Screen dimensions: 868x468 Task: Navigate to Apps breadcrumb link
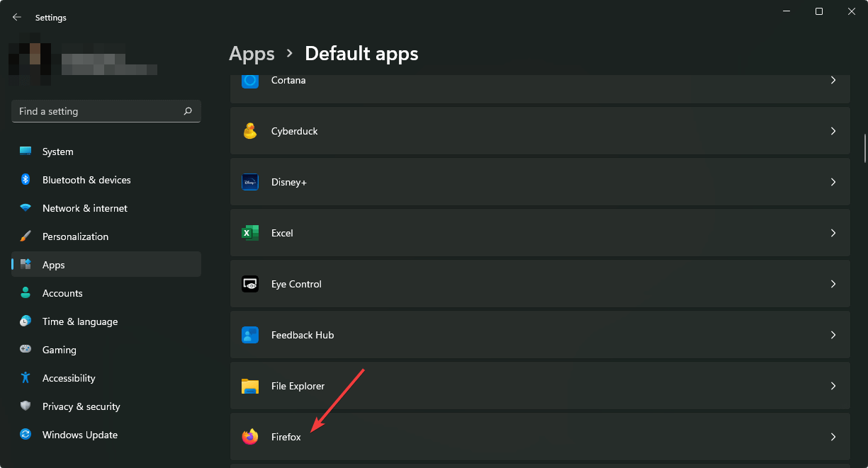coord(252,53)
